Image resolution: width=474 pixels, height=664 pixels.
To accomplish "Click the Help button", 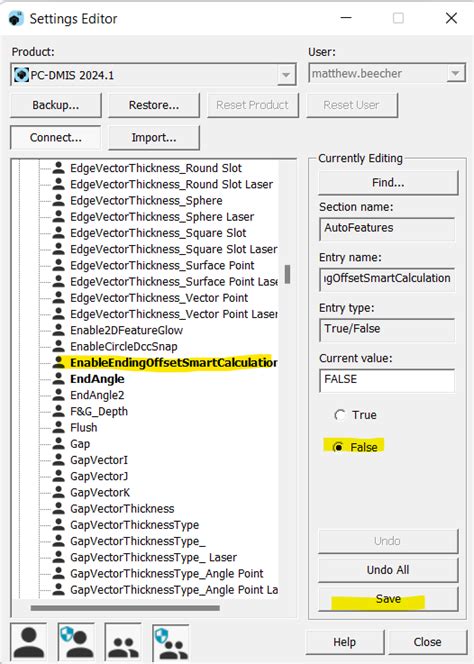I will (x=344, y=642).
